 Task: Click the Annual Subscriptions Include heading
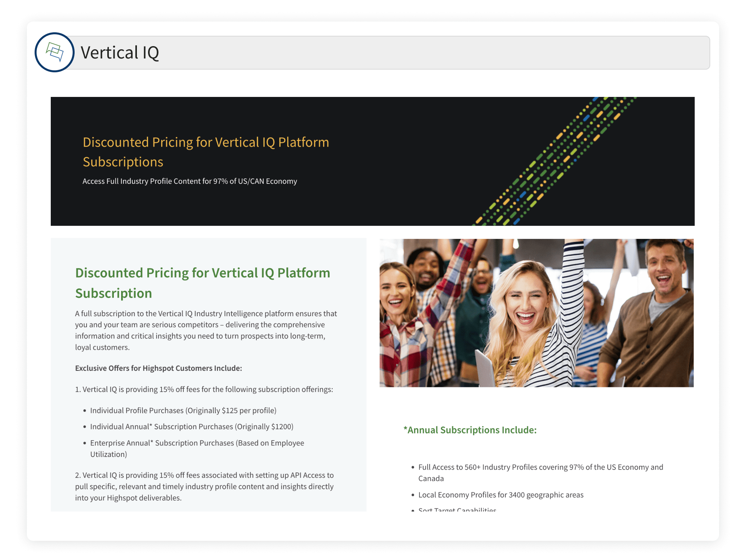(470, 430)
